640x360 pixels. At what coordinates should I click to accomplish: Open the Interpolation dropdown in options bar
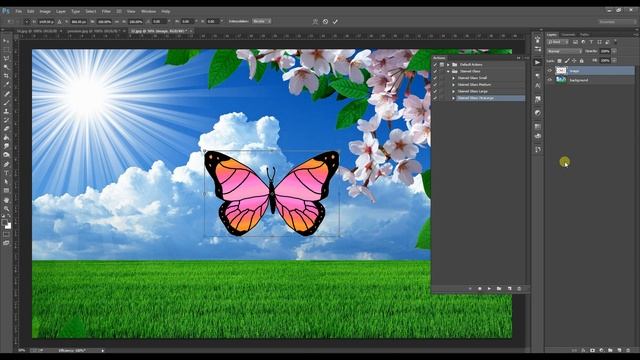262,21
